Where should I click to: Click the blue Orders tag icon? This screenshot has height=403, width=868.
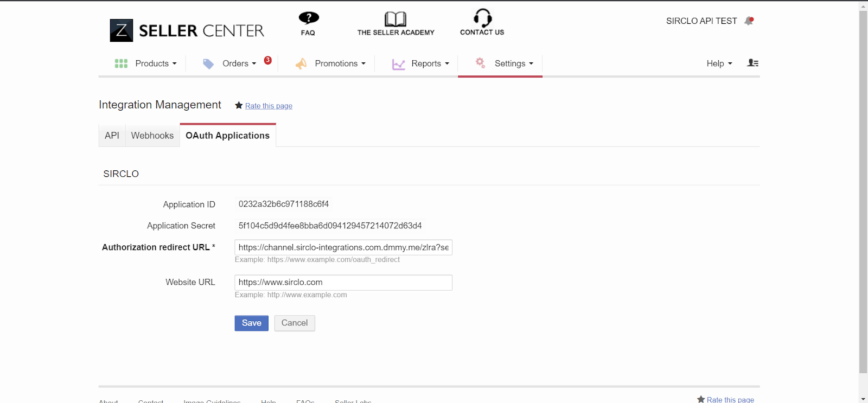208,64
